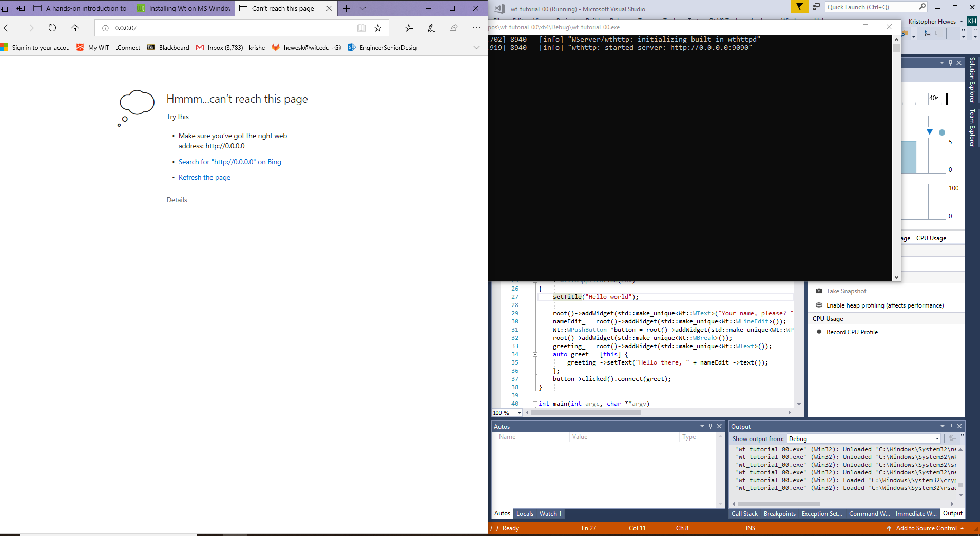This screenshot has width=980, height=536.
Task: Switch to the Breakpoints tab
Action: coord(779,514)
